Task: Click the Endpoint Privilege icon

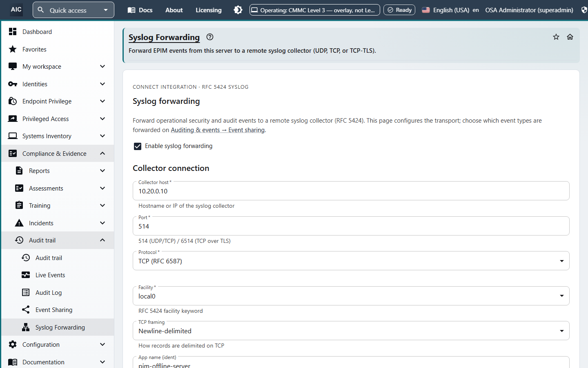Action: tap(13, 101)
